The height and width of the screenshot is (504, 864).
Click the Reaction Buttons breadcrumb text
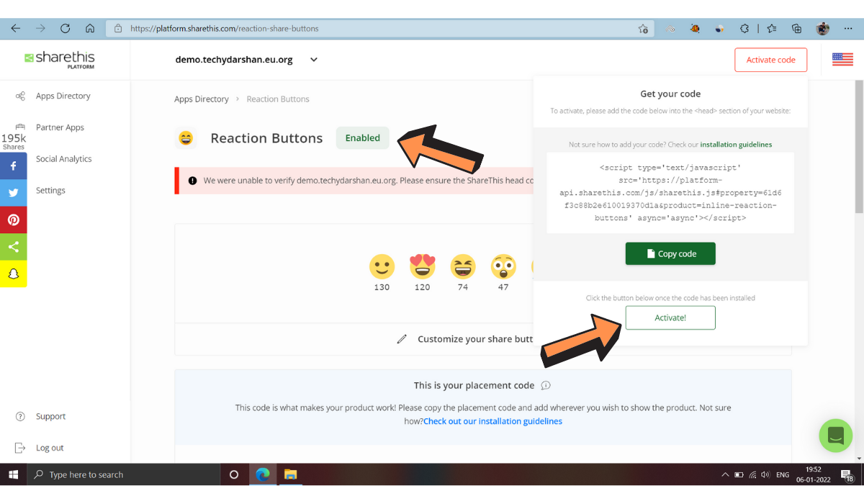278,99
